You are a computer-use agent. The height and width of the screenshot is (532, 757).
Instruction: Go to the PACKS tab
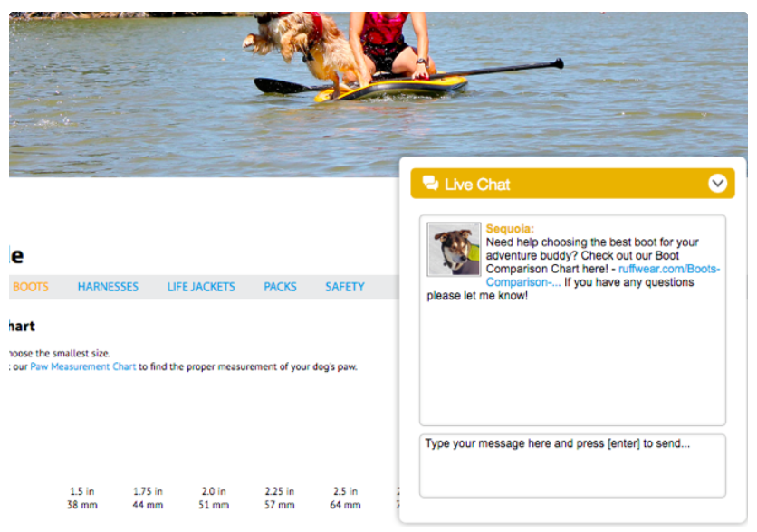[280, 287]
